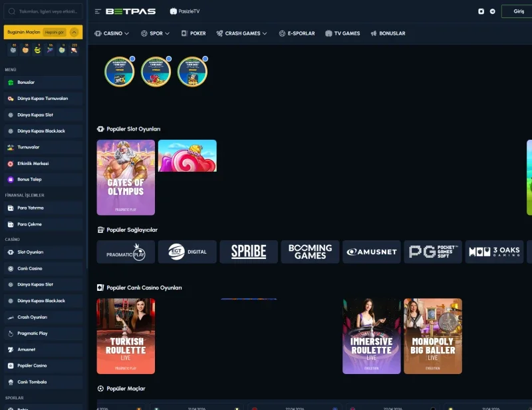Open the Instagram icon in the header
This screenshot has height=410, width=532.
point(481,11)
